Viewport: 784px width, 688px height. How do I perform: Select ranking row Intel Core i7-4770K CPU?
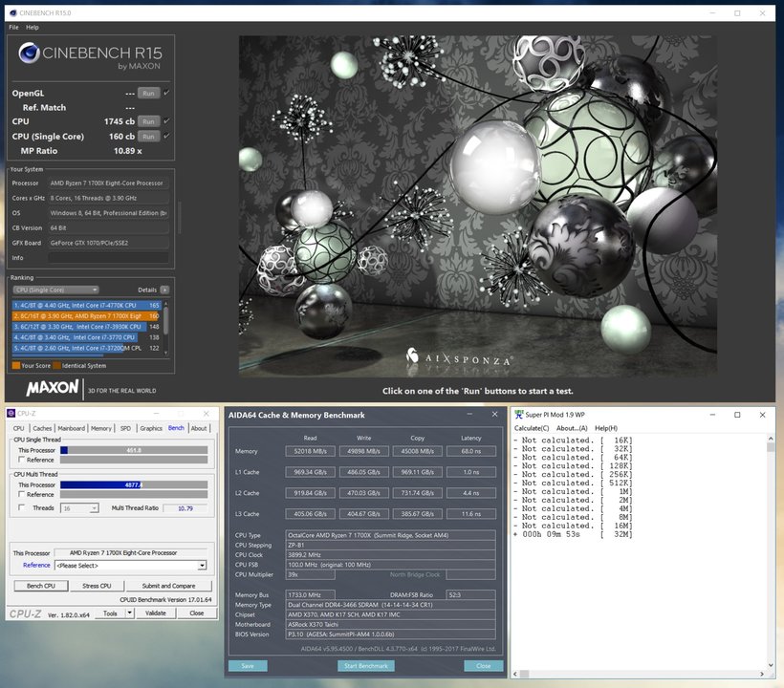[x=86, y=305]
